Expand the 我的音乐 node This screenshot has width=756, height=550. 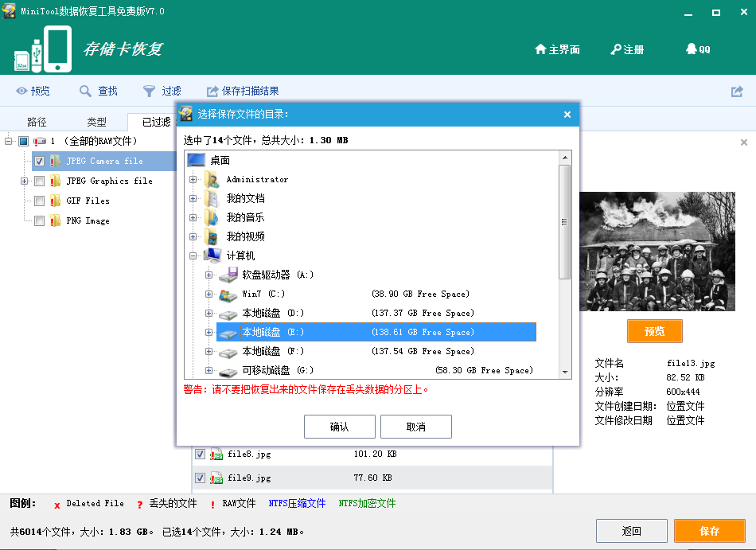click(x=193, y=217)
